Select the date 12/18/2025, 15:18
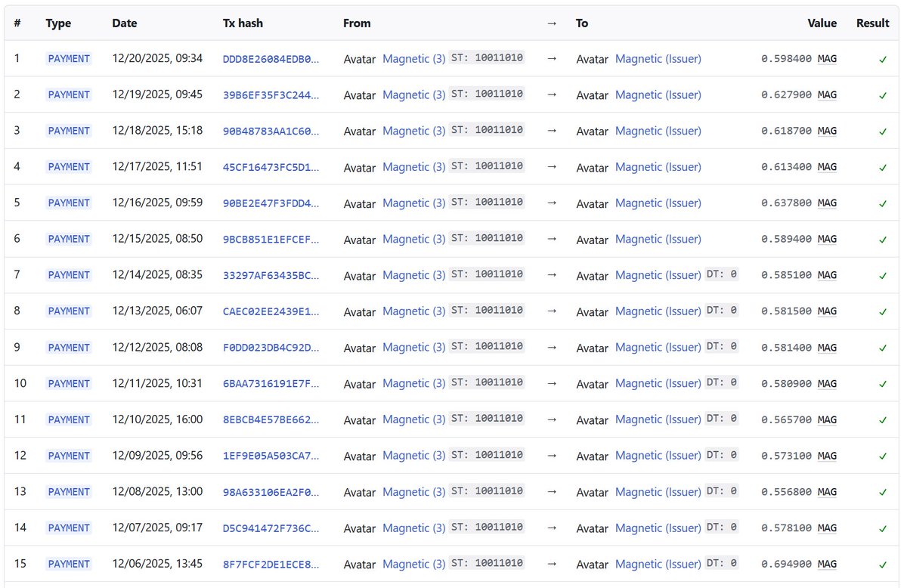Viewport: 907px width, 588px height. [157, 131]
